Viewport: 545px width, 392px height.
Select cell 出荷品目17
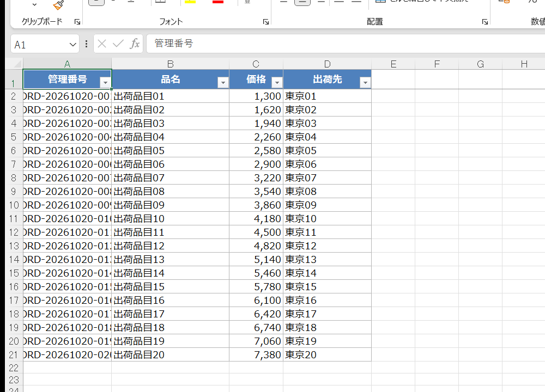[170, 314]
